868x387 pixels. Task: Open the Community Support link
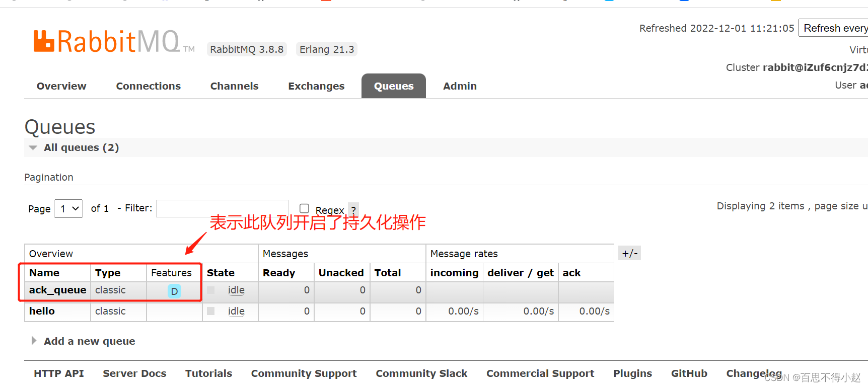point(304,373)
